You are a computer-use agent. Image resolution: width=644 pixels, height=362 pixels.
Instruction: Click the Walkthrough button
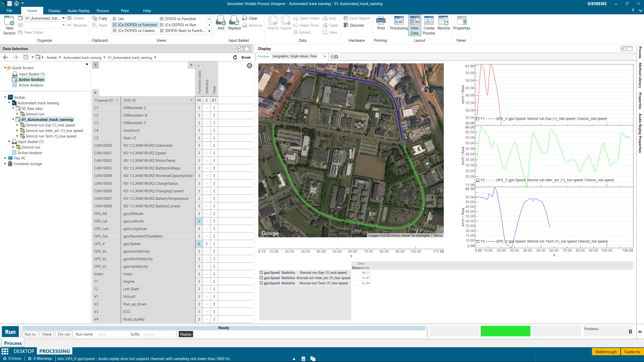(x=606, y=351)
